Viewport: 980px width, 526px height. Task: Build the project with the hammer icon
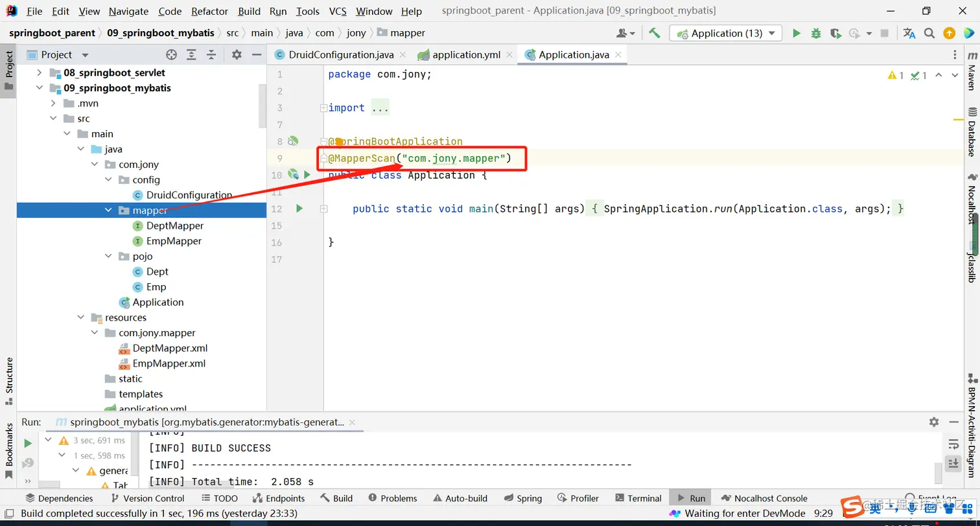click(655, 33)
